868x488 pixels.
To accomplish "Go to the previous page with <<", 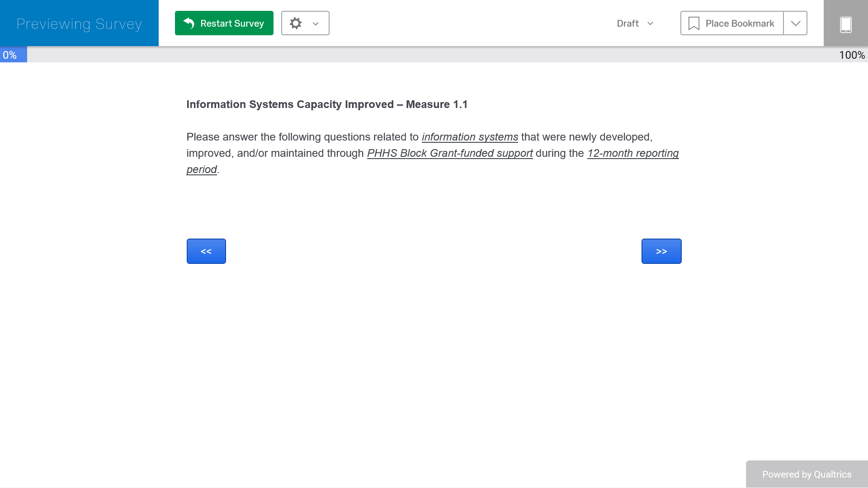I will 206,251.
